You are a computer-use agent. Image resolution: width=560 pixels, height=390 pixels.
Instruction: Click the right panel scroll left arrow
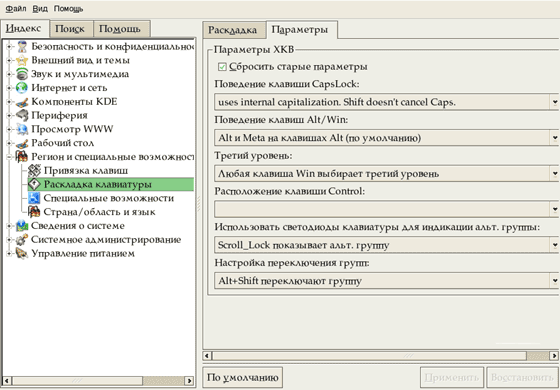(208, 356)
